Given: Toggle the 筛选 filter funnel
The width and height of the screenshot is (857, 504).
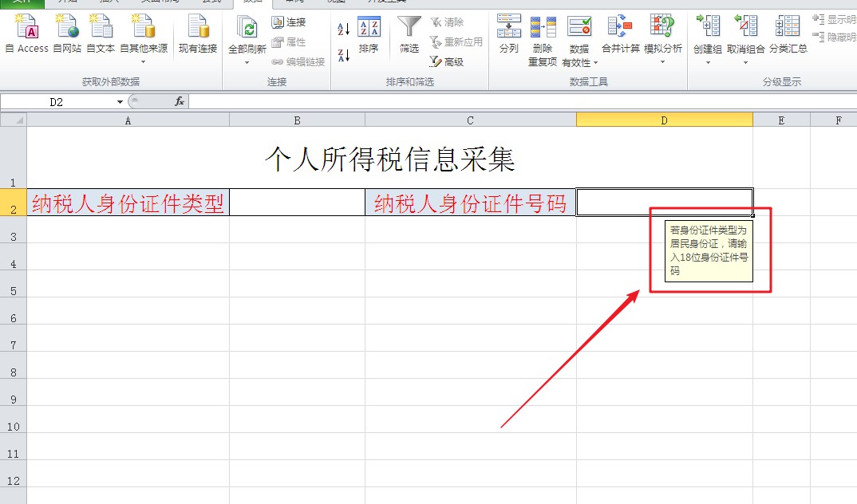Looking at the screenshot, I should 409,33.
